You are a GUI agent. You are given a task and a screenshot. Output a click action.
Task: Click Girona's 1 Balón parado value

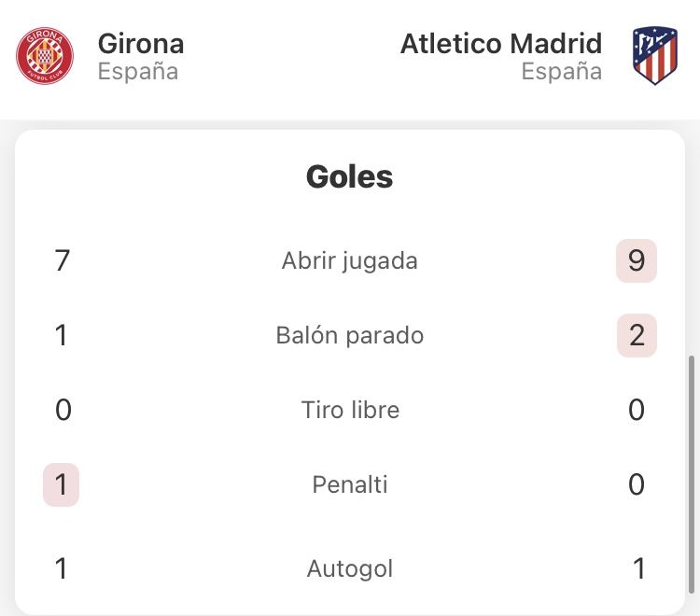[x=62, y=335]
